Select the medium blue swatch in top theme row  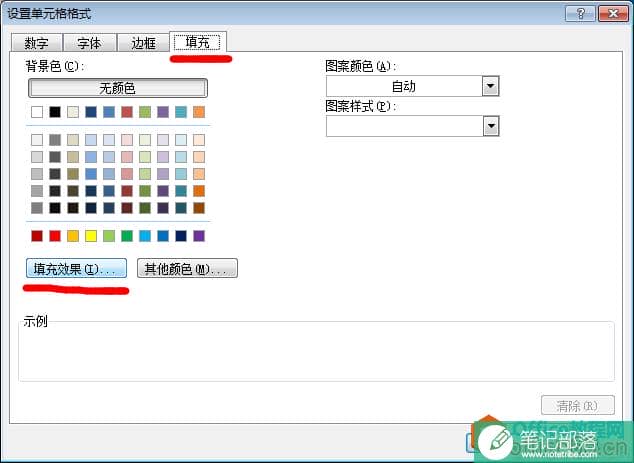point(109,112)
